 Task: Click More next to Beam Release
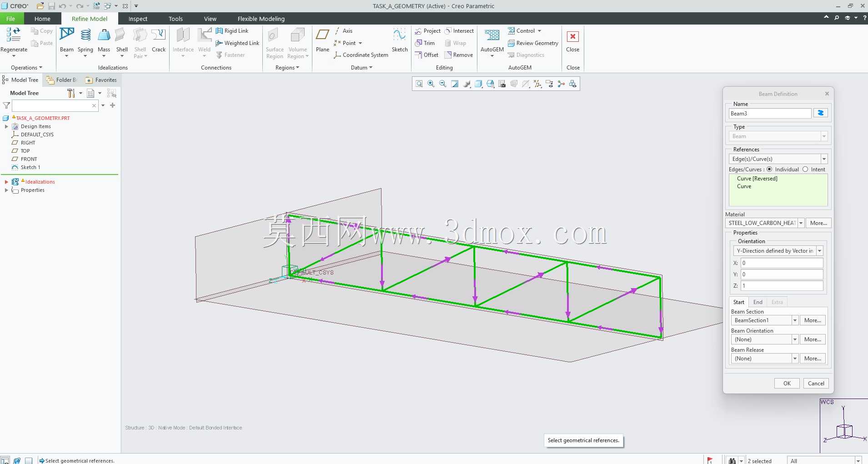(813, 359)
